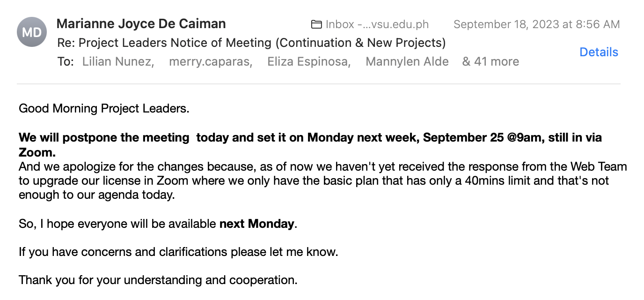Click the email subject line
Image resolution: width=644 pixels, height=300 pixels.
pos(251,43)
